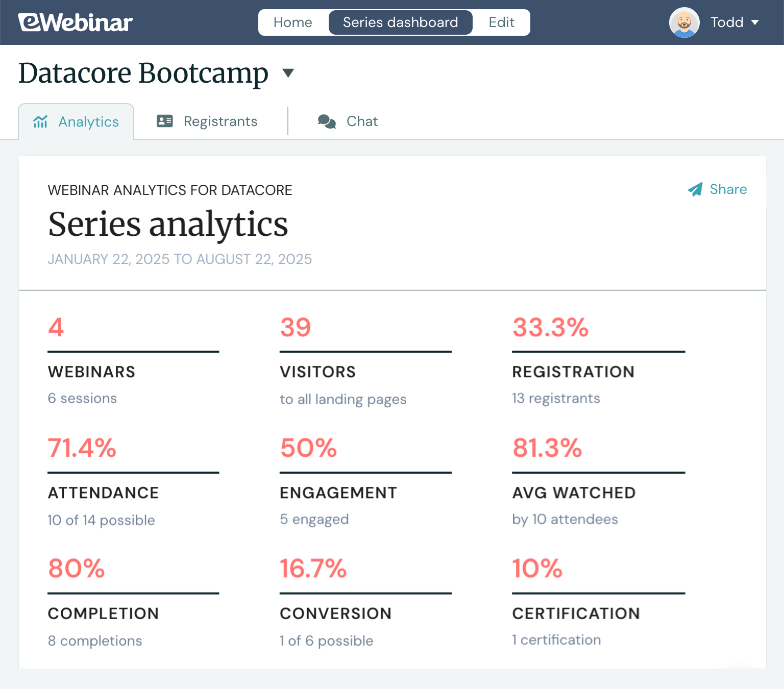The width and height of the screenshot is (784, 689).
Task: Click the Share link
Action: [x=728, y=189]
